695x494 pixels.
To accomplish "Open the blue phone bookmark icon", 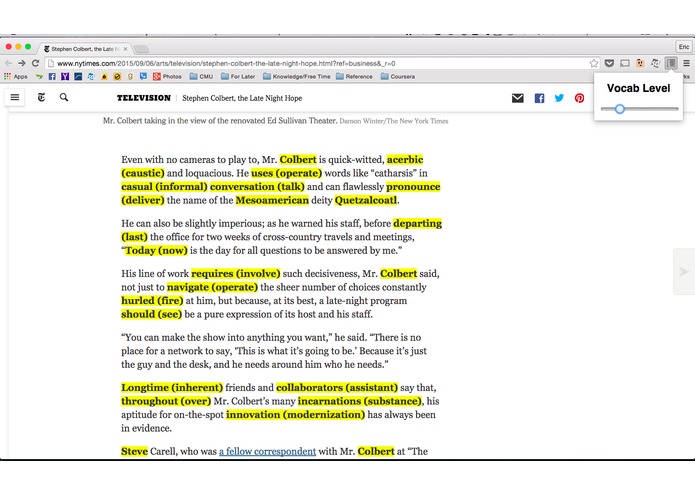I will point(143,77).
